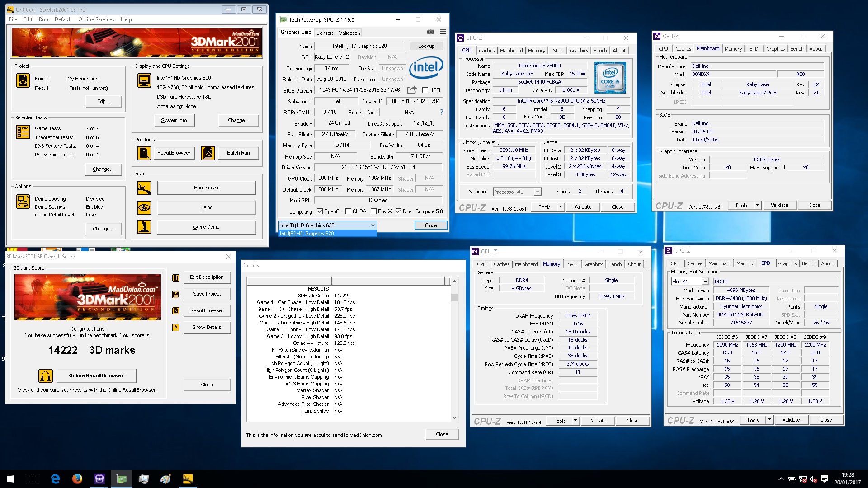This screenshot has height=488, width=868.
Task: Click the Batch Run button
Action: coord(238,153)
